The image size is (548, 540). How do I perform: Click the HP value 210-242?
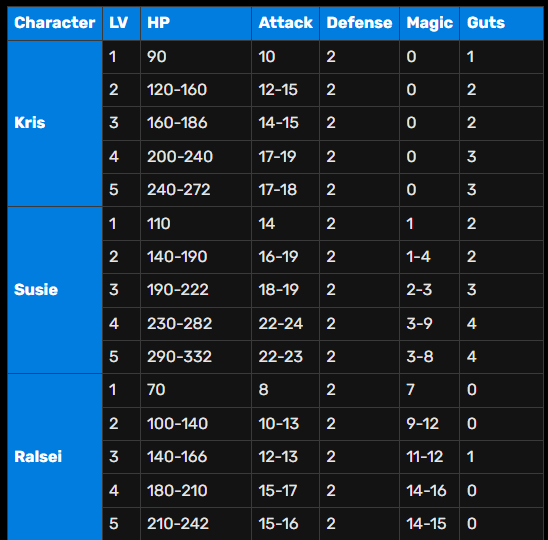tap(196, 524)
